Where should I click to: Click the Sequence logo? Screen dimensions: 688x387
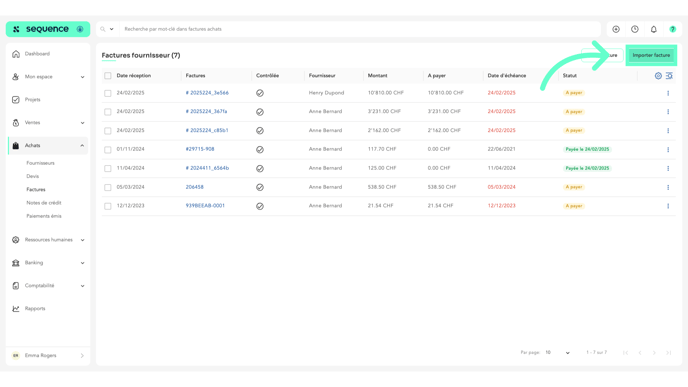click(x=47, y=29)
